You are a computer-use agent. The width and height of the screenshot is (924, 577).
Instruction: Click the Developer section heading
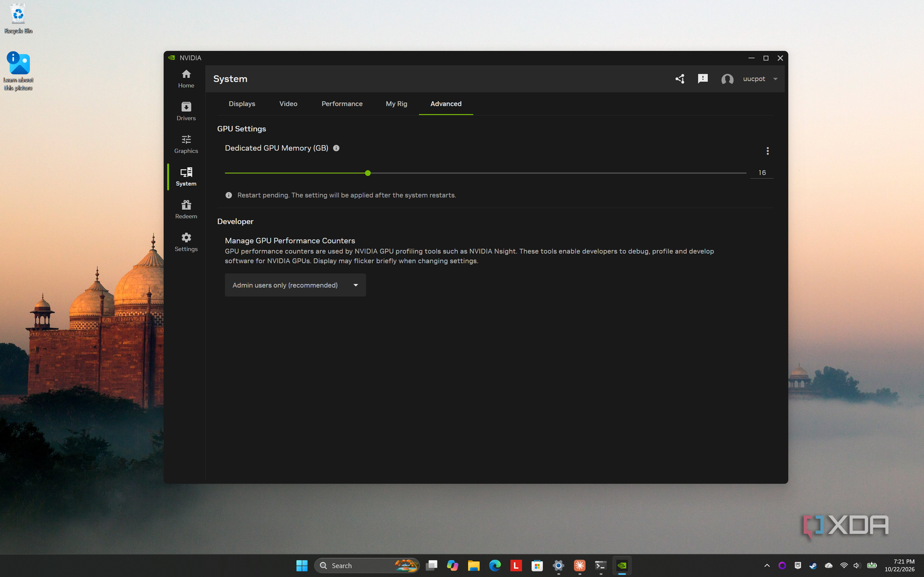point(235,222)
